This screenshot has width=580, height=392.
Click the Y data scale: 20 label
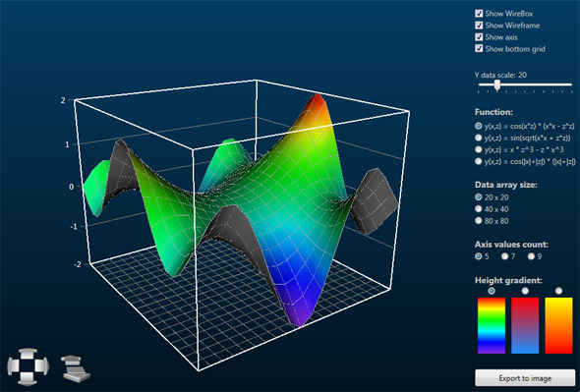coord(500,75)
